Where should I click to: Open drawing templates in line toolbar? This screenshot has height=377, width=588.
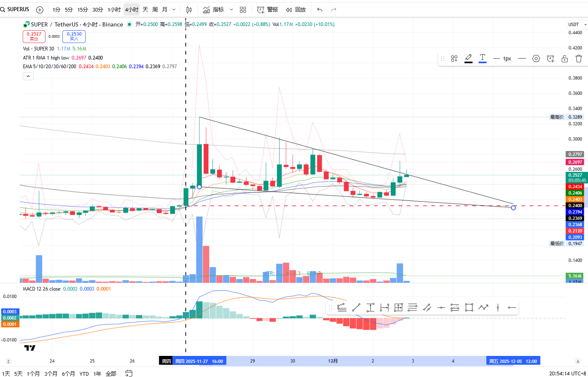pyautogui.click(x=454, y=59)
